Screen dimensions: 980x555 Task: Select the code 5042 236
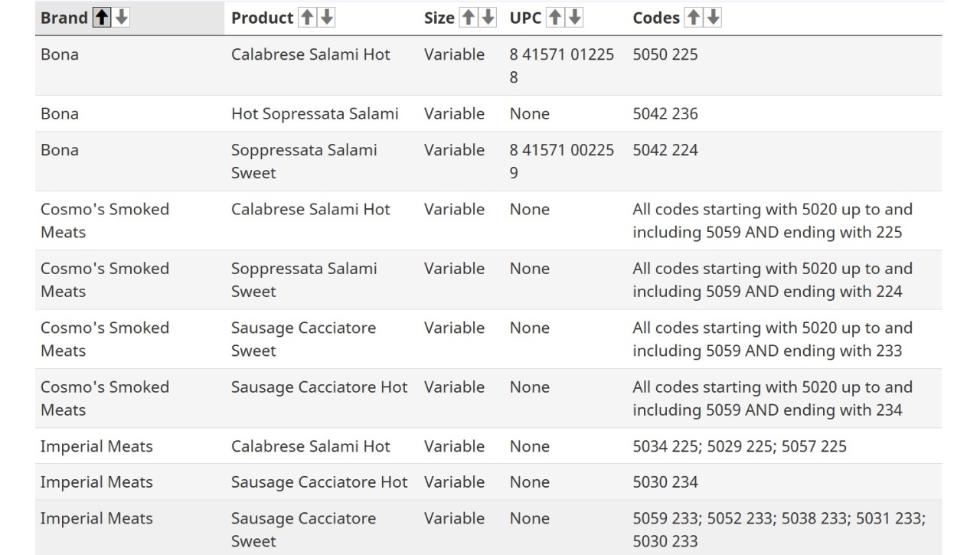point(665,113)
